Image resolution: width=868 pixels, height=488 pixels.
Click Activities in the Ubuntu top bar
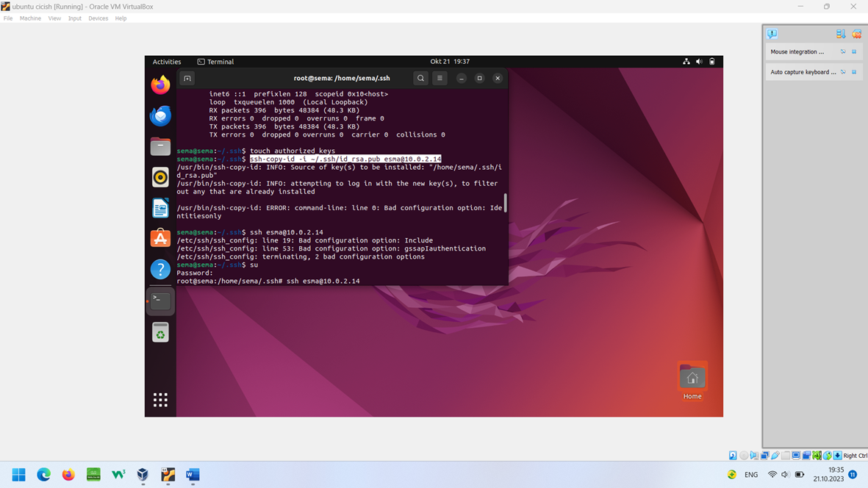[167, 62]
